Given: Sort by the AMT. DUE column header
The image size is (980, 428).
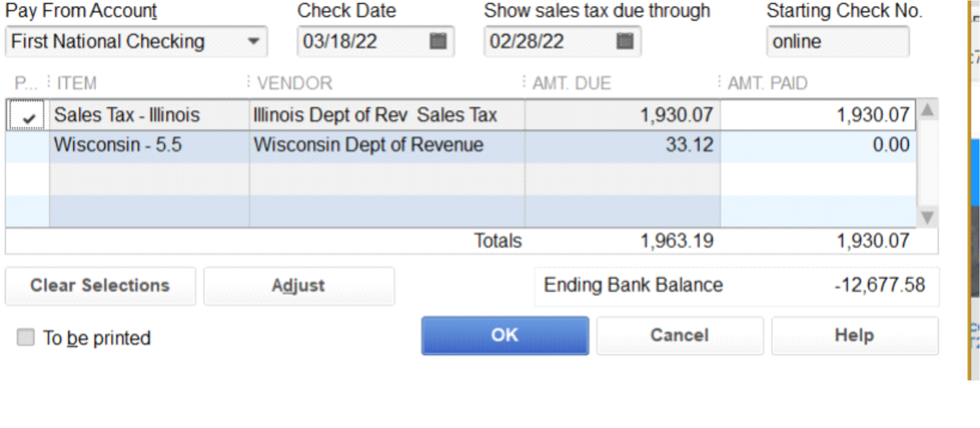Looking at the screenshot, I should point(572,83).
